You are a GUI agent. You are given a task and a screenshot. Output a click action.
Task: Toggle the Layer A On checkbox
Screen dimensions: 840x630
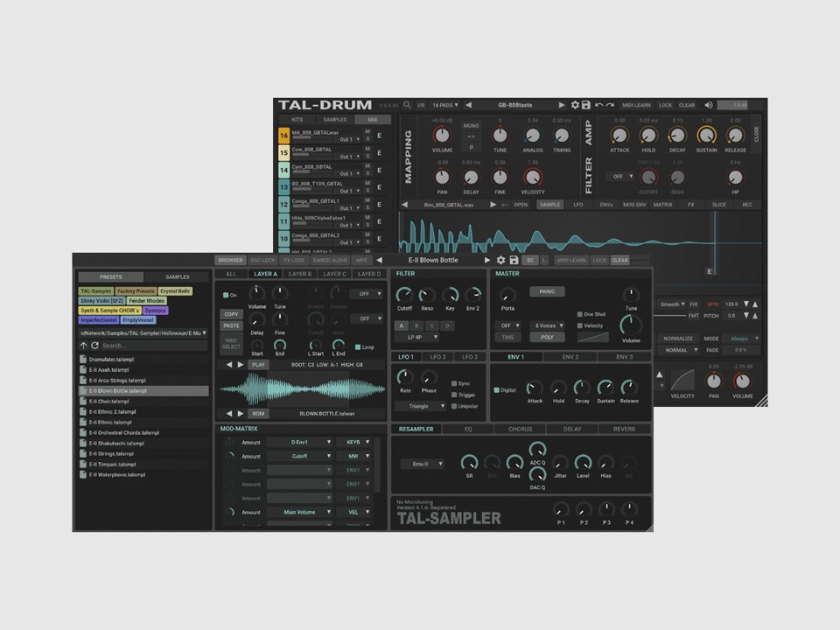(226, 295)
